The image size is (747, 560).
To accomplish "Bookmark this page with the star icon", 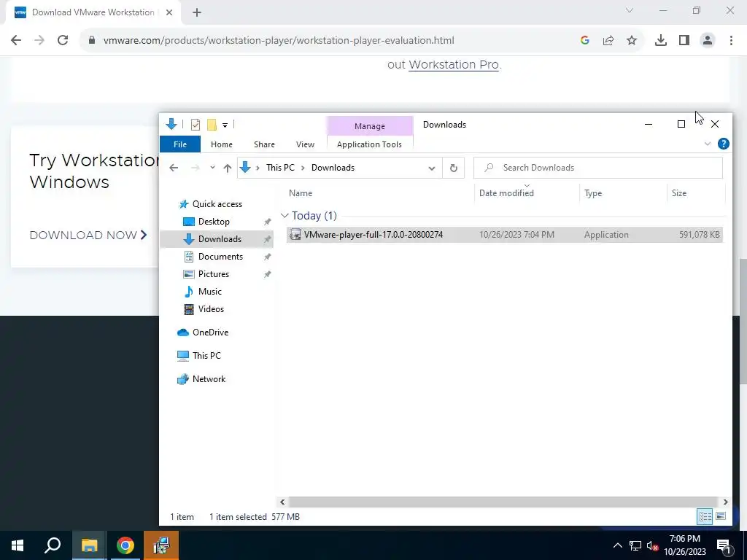I will tap(632, 41).
